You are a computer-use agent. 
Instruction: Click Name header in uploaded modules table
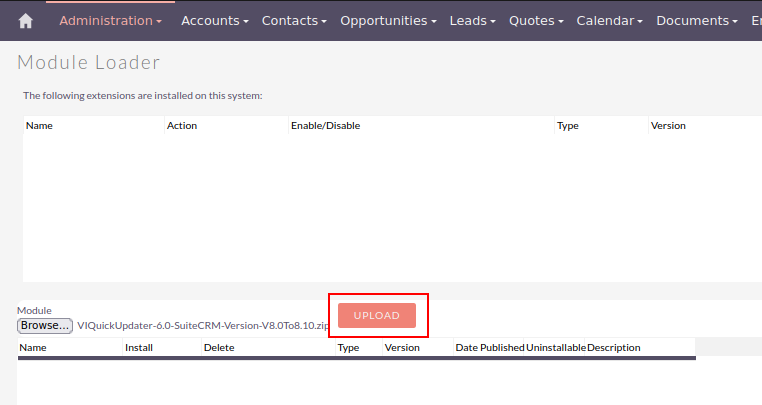pyautogui.click(x=33, y=348)
